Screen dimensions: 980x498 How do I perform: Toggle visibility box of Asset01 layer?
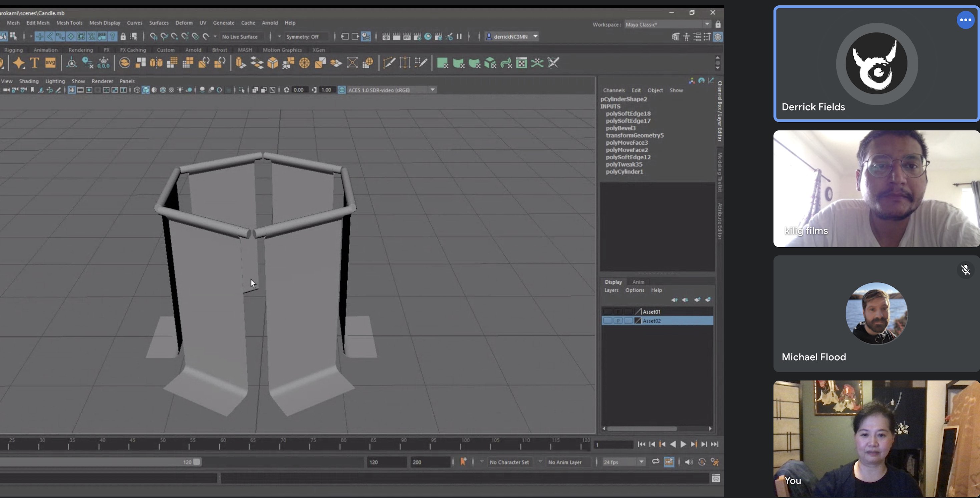coord(607,311)
